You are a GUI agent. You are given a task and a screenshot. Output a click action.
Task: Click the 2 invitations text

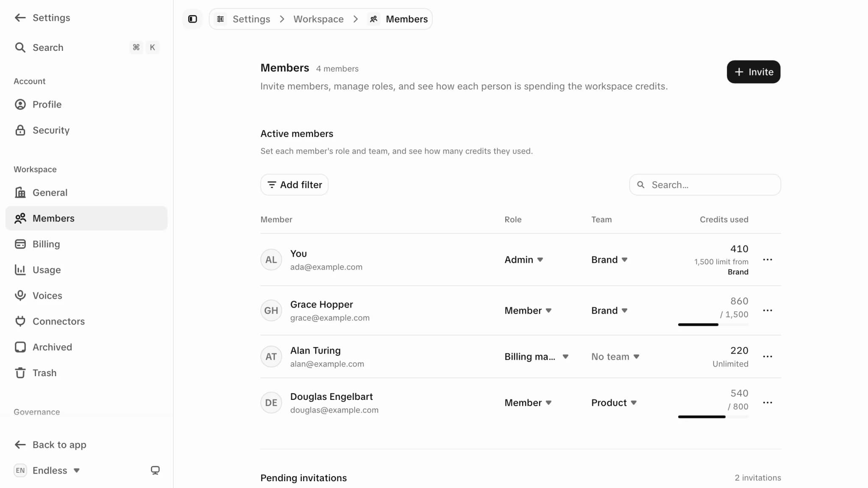(x=758, y=478)
